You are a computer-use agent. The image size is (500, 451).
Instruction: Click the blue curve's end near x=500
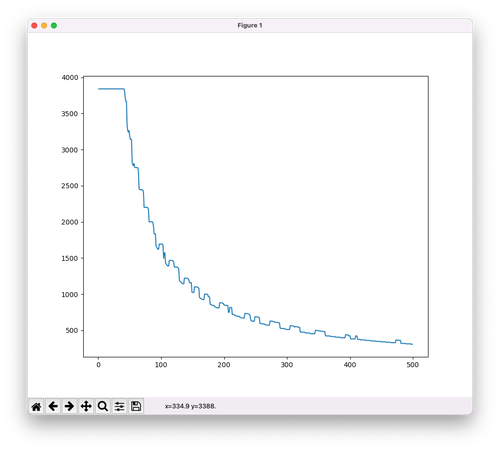[x=412, y=344]
